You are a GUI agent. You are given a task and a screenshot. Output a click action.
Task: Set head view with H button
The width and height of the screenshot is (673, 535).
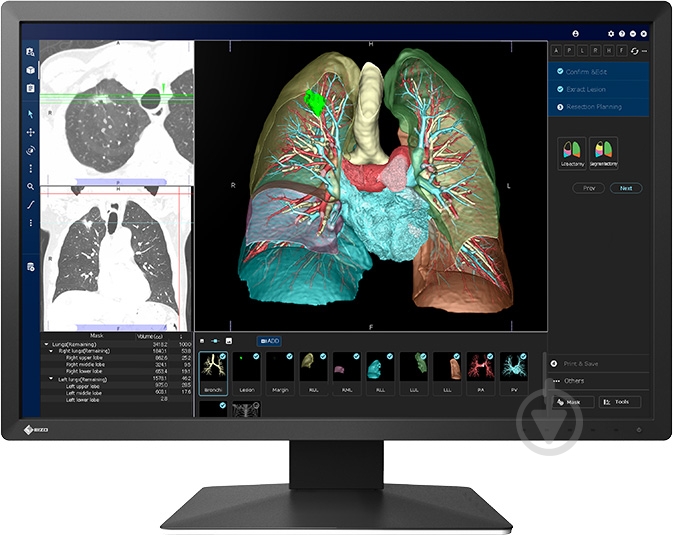pos(609,51)
